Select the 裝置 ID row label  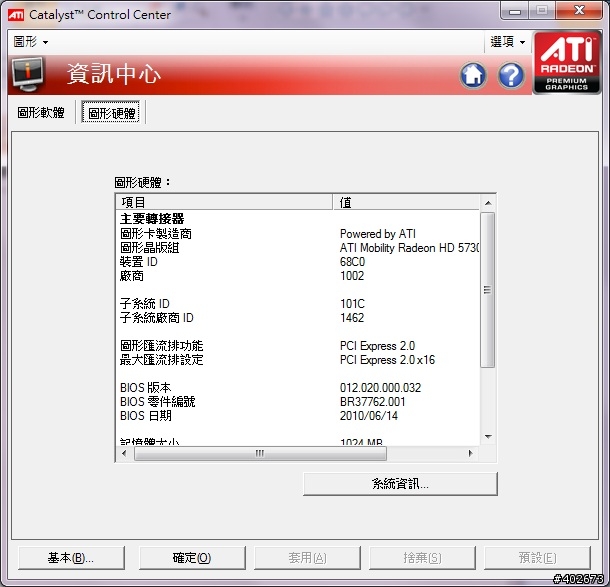(138, 262)
